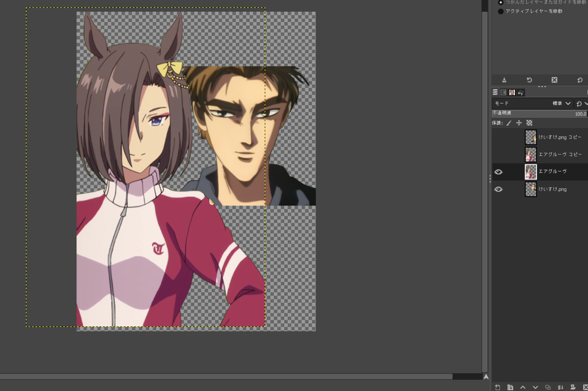Click the '保護:' lock label
Viewport: 588px width, 391px height.
pos(497,123)
